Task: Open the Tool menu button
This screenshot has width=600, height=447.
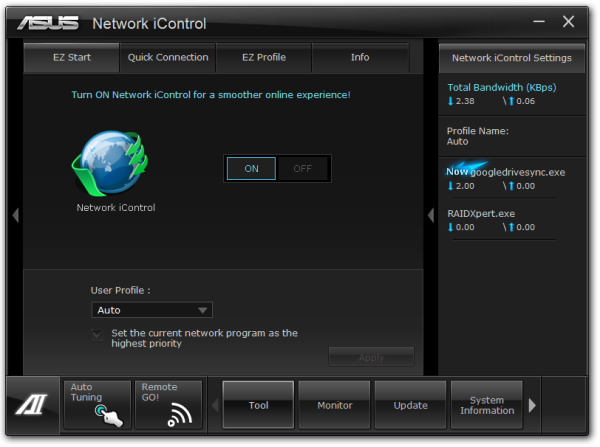Action: coord(258,405)
